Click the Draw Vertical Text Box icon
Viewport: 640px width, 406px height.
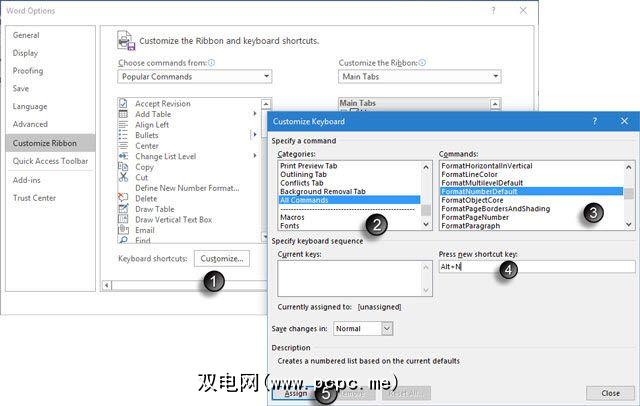click(x=123, y=219)
